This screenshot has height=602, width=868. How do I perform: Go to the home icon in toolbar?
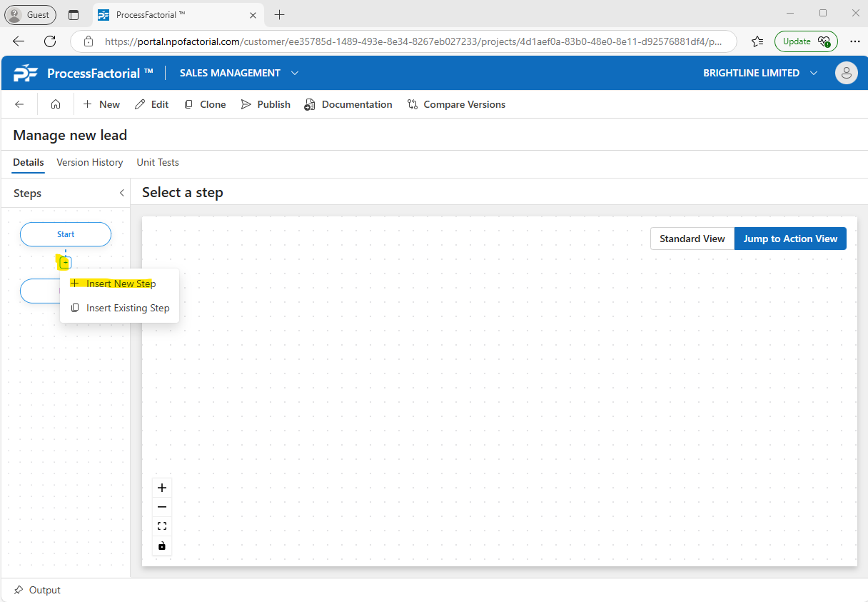pyautogui.click(x=56, y=104)
